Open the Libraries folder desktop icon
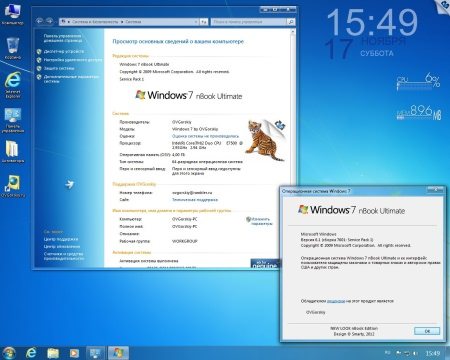 click(13, 152)
